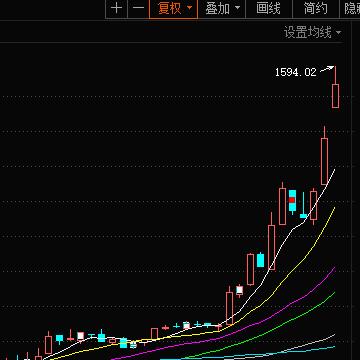
Task: Click the cyan candlestick with red center
Action: [292, 201]
